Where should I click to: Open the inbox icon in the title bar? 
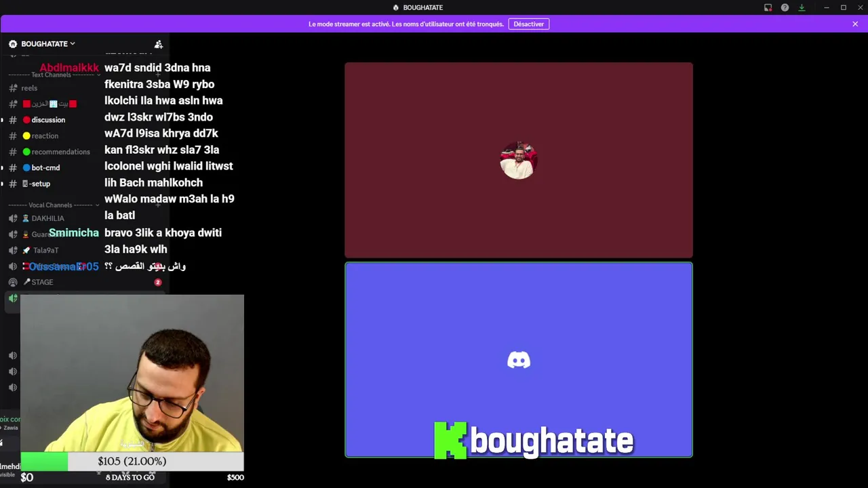point(768,7)
